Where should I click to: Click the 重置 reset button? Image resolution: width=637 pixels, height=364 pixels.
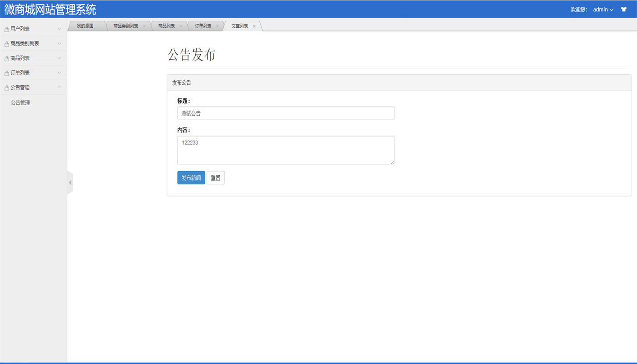(x=215, y=177)
